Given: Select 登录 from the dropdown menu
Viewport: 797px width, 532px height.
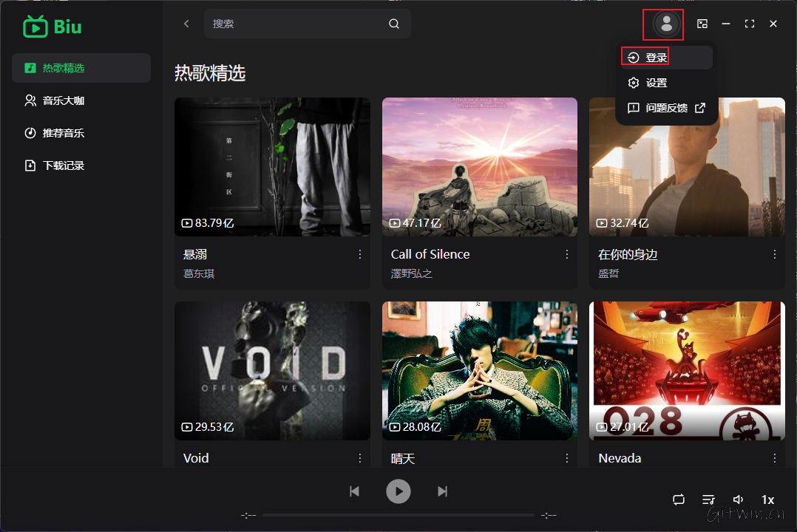Looking at the screenshot, I should tap(656, 58).
